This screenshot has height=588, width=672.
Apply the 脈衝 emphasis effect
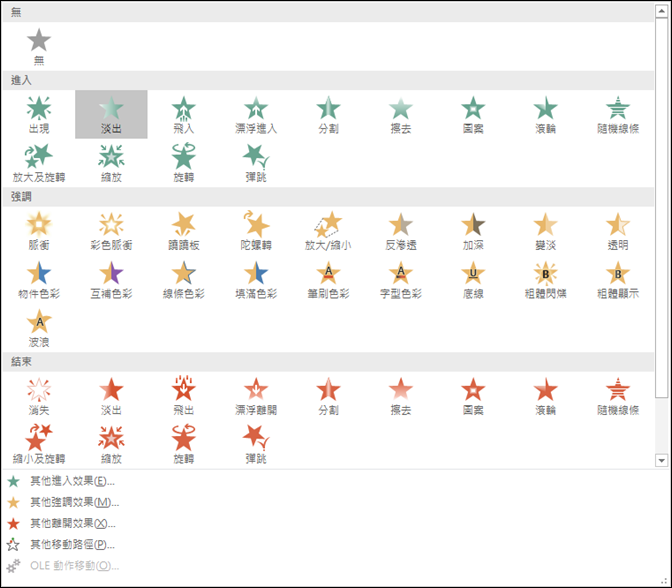pyautogui.click(x=39, y=231)
